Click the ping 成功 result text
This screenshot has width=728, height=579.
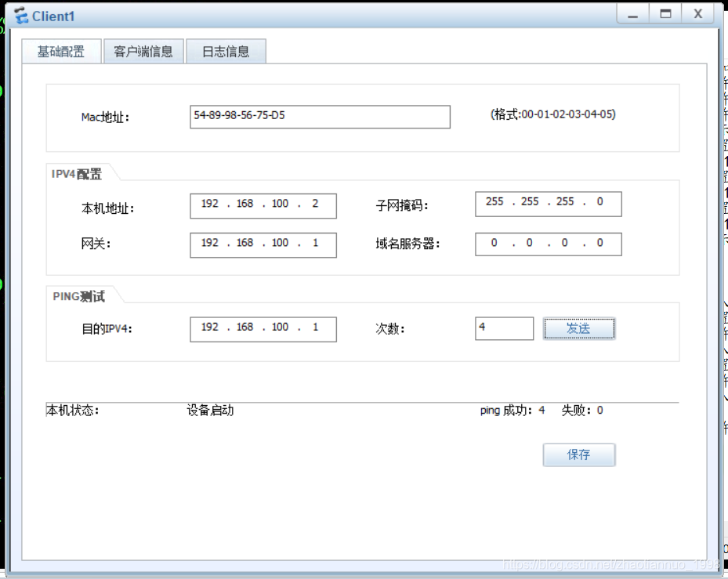pos(512,411)
